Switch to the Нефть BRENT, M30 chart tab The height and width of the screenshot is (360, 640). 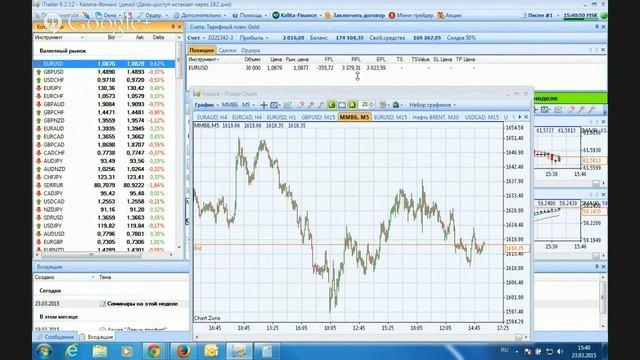tap(436, 117)
